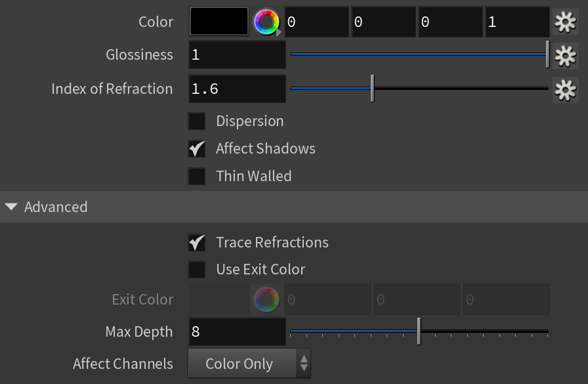The width and height of the screenshot is (588, 384).
Task: Click the Color alpha field showing 1
Action: pyautogui.click(x=518, y=22)
